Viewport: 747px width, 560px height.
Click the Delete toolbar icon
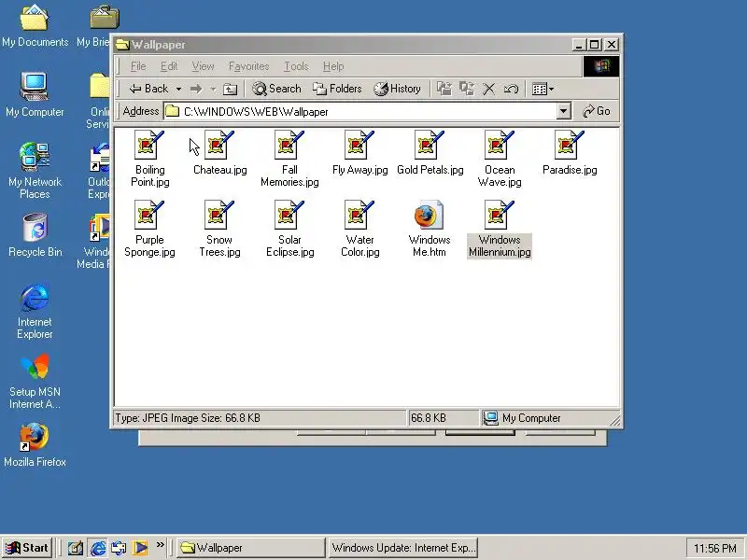[x=488, y=89]
